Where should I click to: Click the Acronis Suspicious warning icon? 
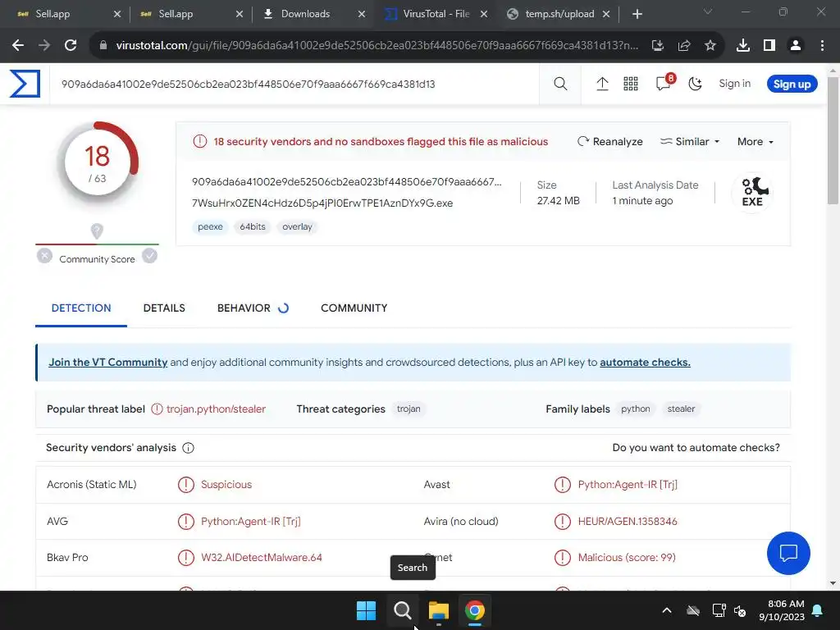(x=186, y=484)
